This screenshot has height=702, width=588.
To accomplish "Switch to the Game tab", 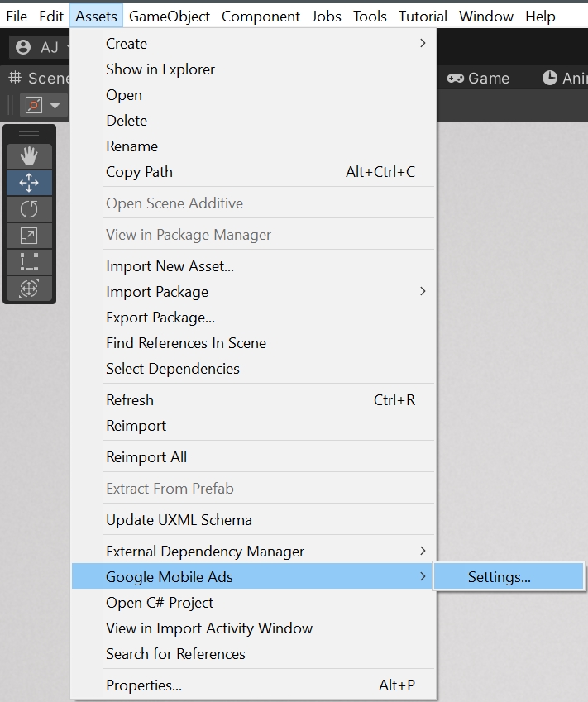I will (x=479, y=79).
